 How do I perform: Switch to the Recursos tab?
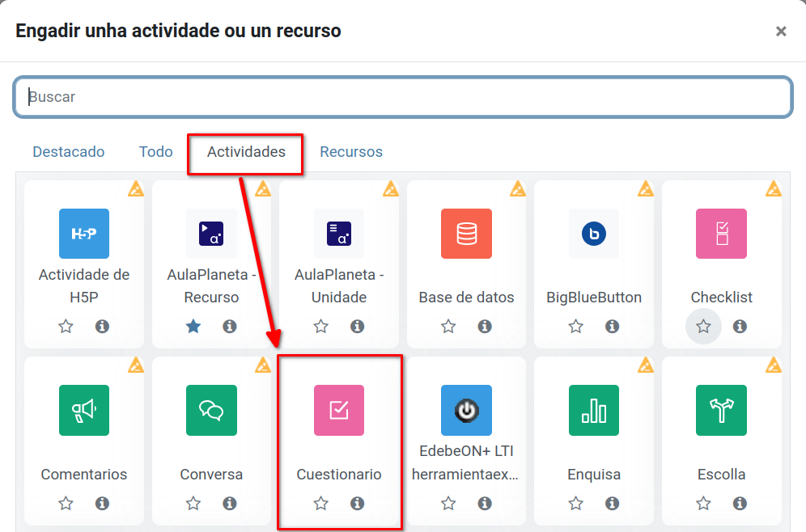(x=351, y=152)
